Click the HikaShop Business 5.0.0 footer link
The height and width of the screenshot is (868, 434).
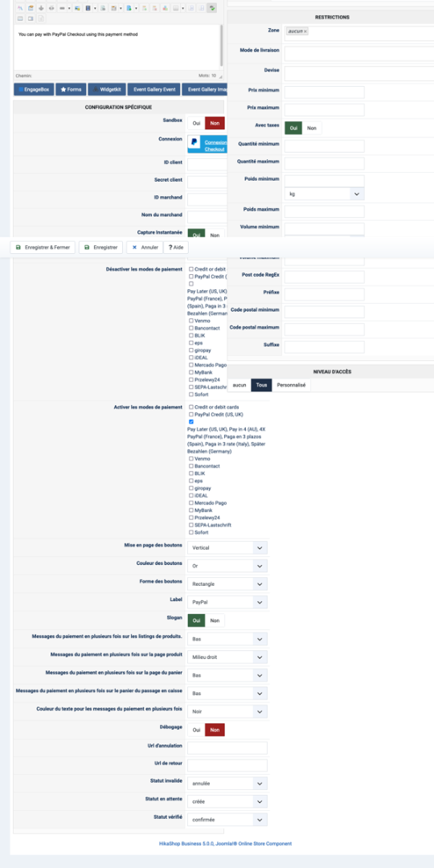click(225, 844)
